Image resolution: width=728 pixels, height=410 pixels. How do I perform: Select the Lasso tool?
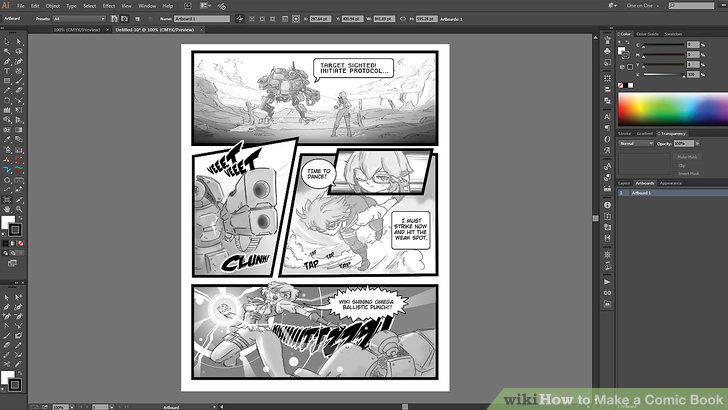(19, 51)
